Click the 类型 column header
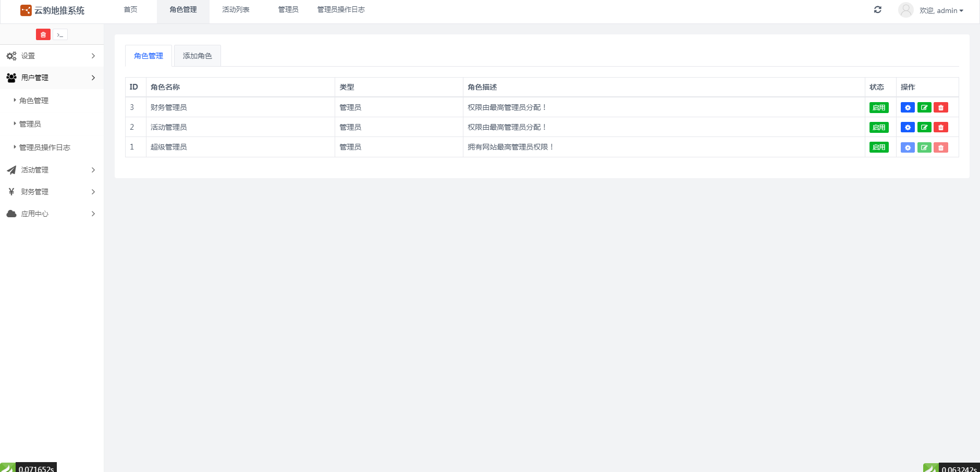This screenshot has width=980, height=472. pos(347,87)
